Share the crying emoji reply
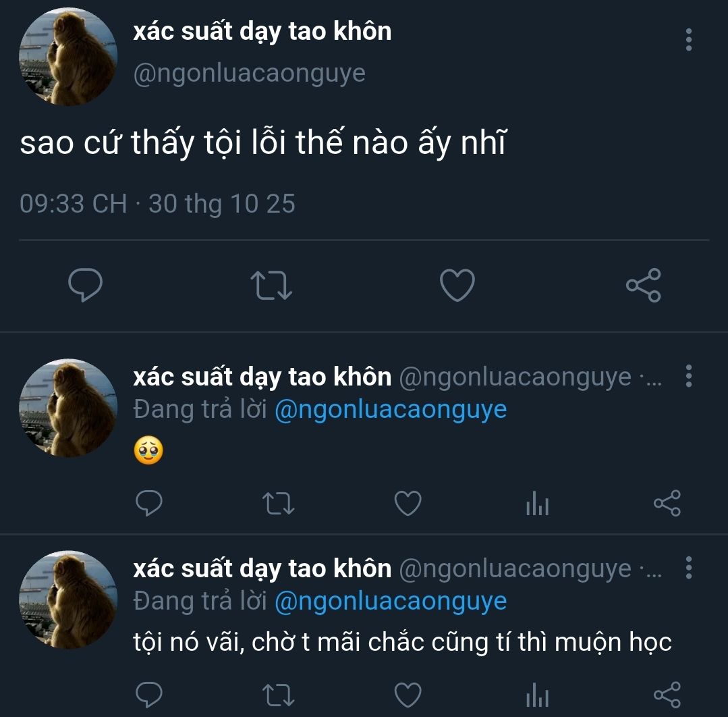This screenshot has width=728, height=717. click(667, 504)
